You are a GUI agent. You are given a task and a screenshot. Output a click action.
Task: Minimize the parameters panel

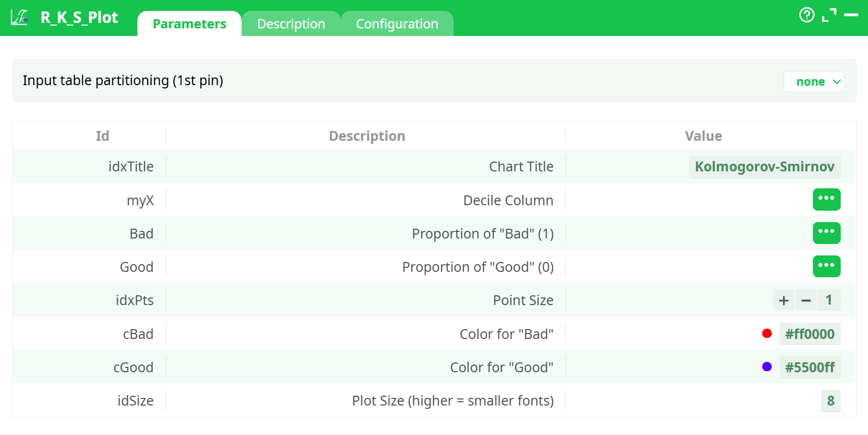pyautogui.click(x=851, y=15)
